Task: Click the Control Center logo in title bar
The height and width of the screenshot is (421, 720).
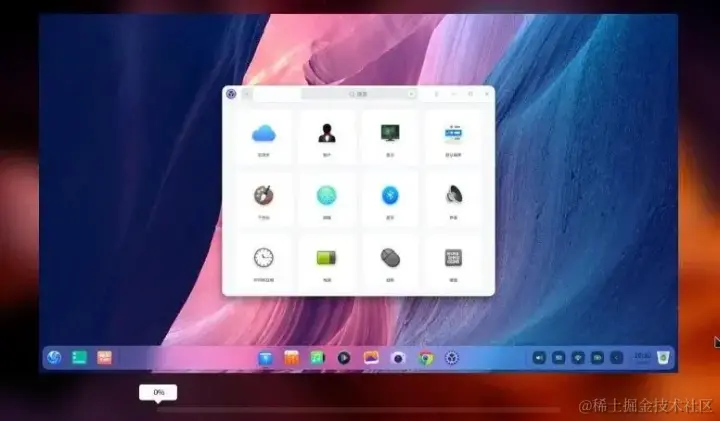Action: point(231,94)
